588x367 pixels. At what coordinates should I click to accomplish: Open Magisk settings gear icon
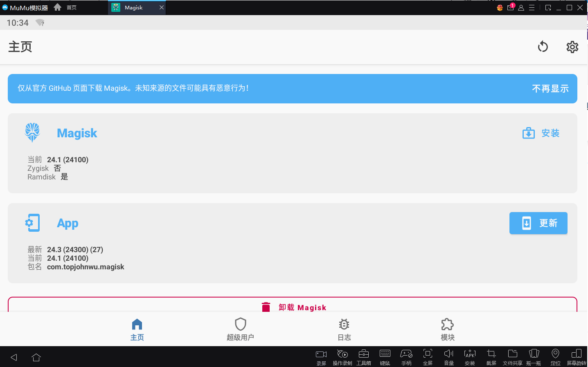click(572, 47)
